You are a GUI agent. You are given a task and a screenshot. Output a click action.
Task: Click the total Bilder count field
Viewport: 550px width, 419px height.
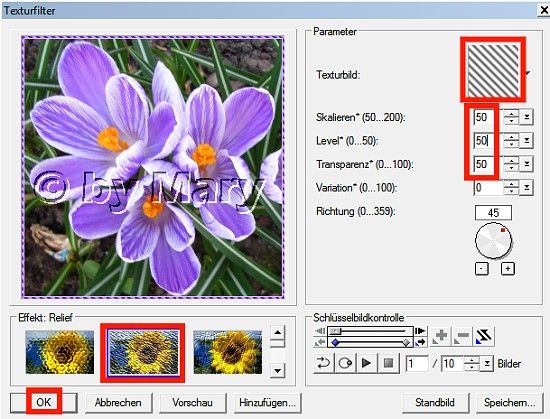tap(452, 364)
